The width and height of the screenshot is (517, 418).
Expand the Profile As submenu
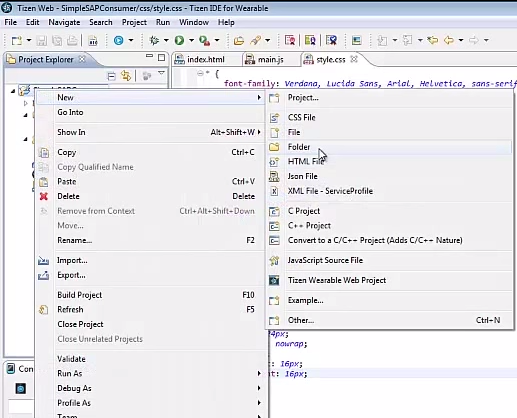coord(150,403)
